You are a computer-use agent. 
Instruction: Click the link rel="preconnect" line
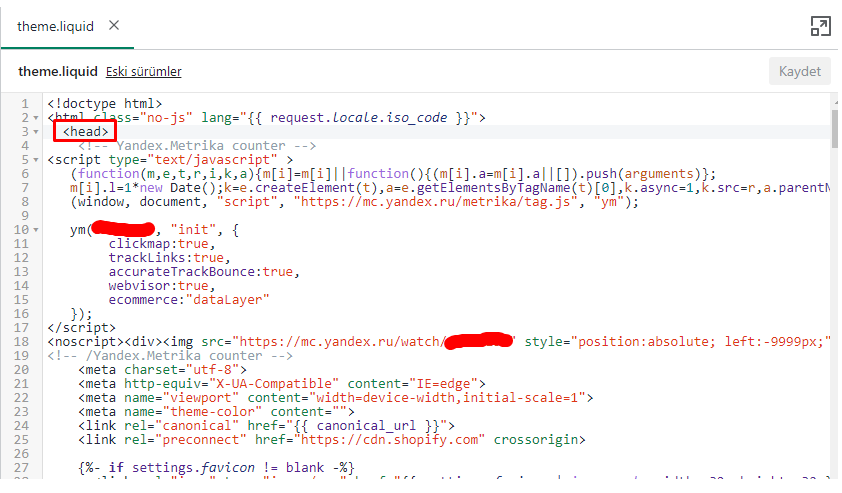(x=331, y=439)
